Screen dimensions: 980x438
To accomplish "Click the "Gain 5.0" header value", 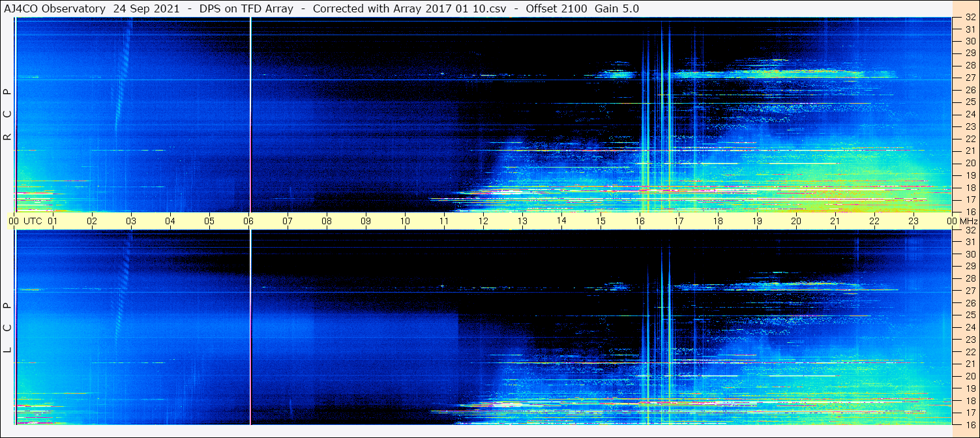I will pos(617,8).
